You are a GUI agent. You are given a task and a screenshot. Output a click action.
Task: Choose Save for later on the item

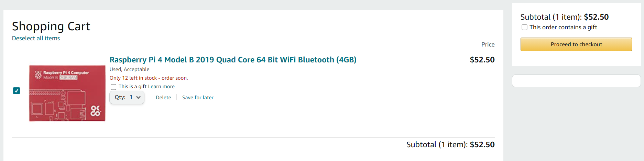click(198, 98)
